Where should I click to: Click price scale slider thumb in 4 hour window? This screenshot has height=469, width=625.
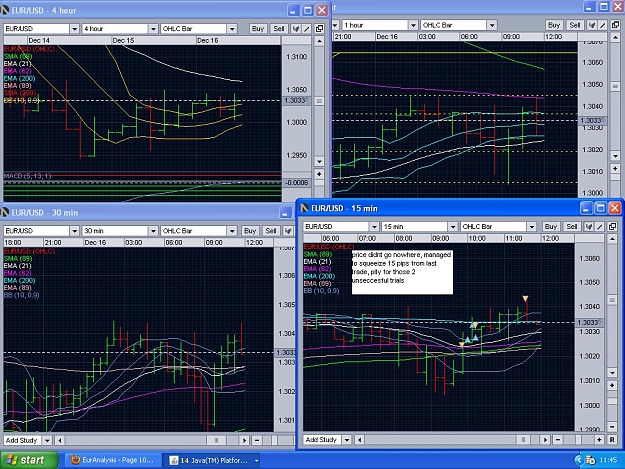[x=319, y=101]
